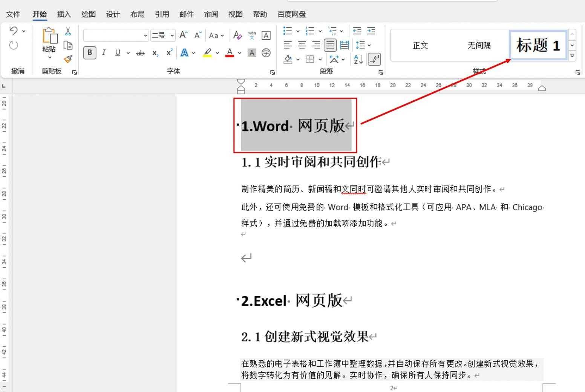
Task: Increase indent of the paragraph
Action: pyautogui.click(x=371, y=31)
